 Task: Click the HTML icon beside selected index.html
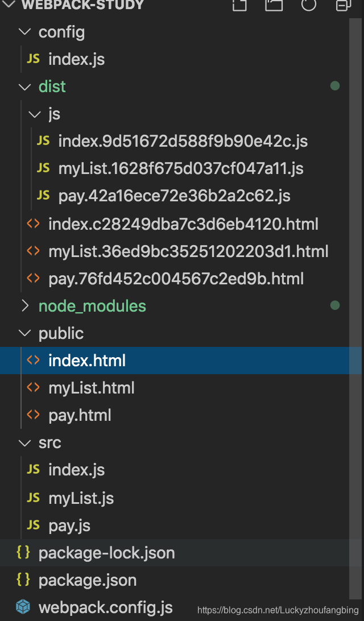33,359
